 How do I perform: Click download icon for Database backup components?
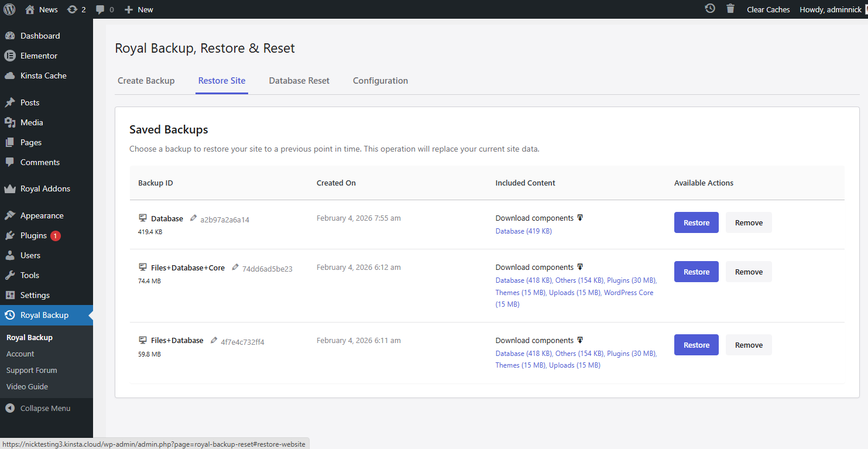pos(580,218)
